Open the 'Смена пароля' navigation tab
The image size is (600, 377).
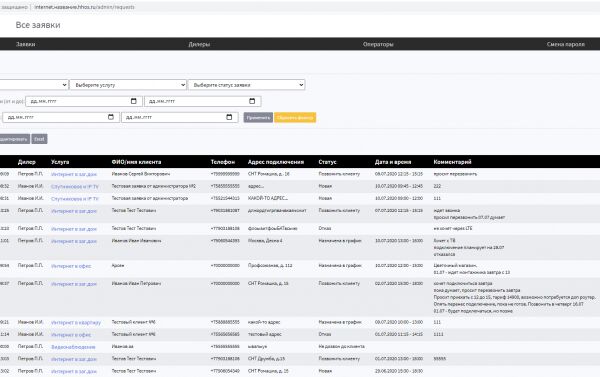tap(566, 44)
